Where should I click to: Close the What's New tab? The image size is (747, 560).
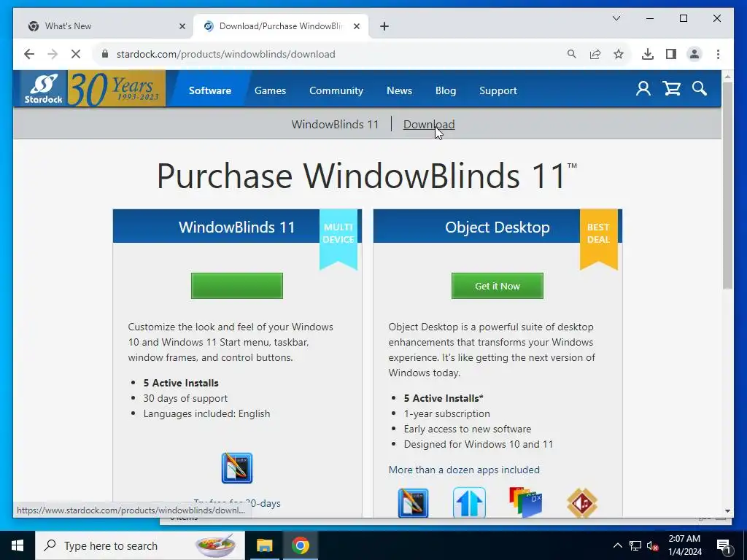(182, 26)
